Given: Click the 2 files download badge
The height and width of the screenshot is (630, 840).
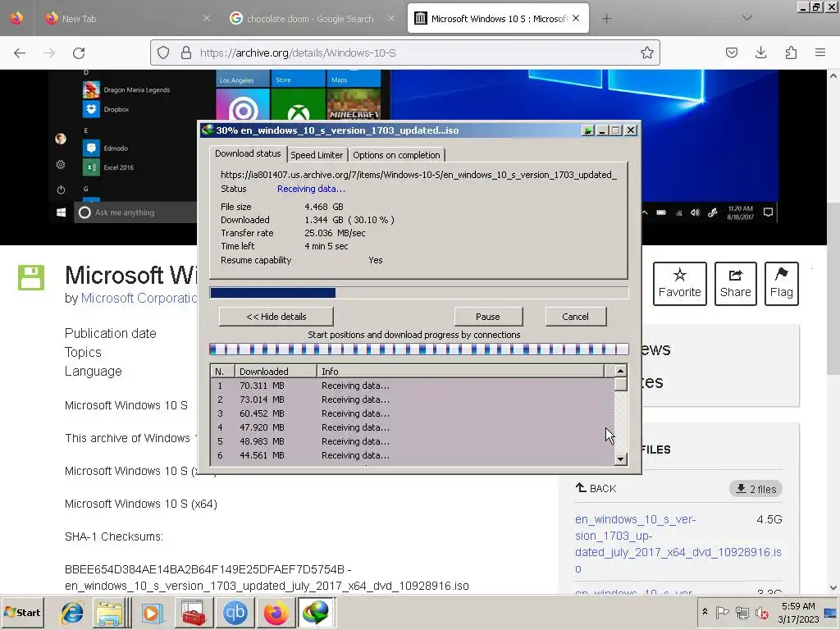Looking at the screenshot, I should click(x=756, y=489).
